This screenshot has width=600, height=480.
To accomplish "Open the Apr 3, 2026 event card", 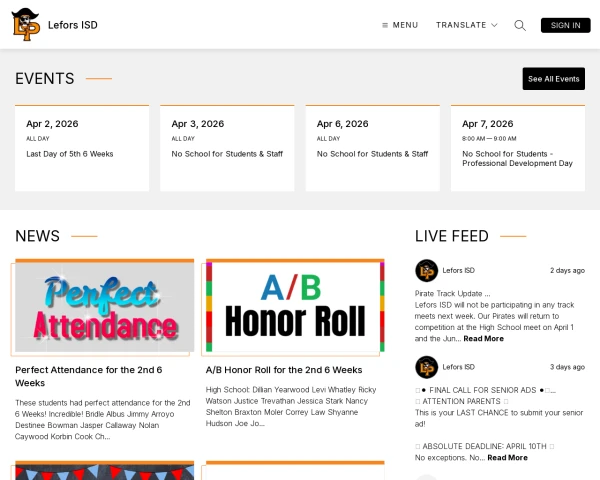I will pyautogui.click(x=227, y=148).
